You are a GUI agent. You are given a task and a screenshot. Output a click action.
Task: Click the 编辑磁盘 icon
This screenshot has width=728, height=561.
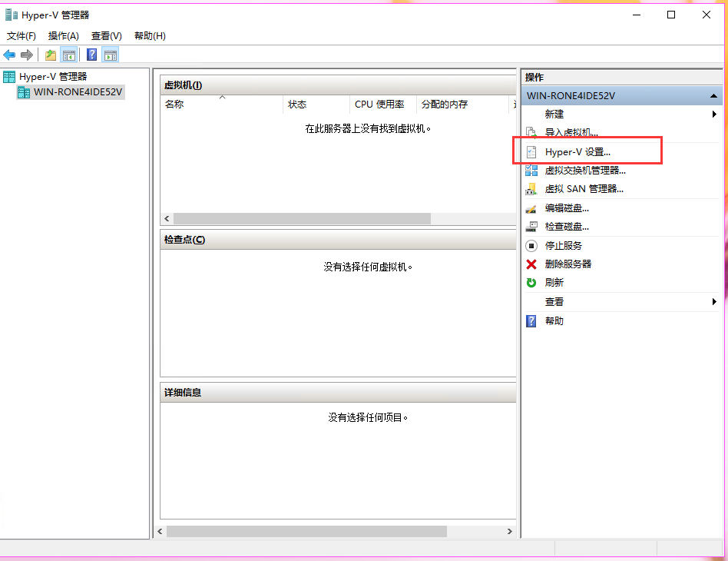tap(531, 209)
